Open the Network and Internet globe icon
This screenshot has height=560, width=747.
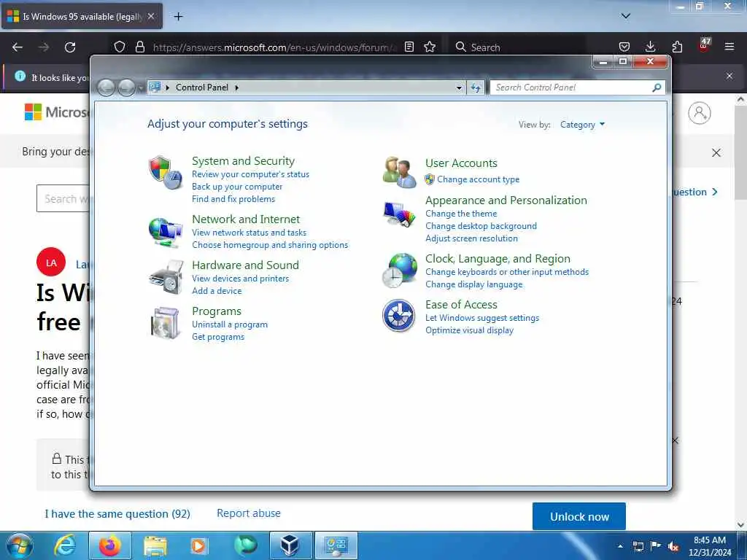click(x=166, y=232)
